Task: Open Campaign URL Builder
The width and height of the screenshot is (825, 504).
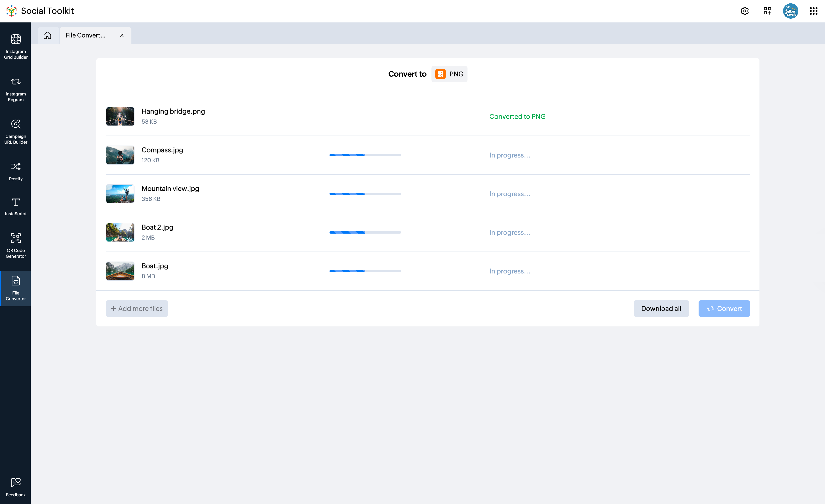Action: (x=15, y=132)
